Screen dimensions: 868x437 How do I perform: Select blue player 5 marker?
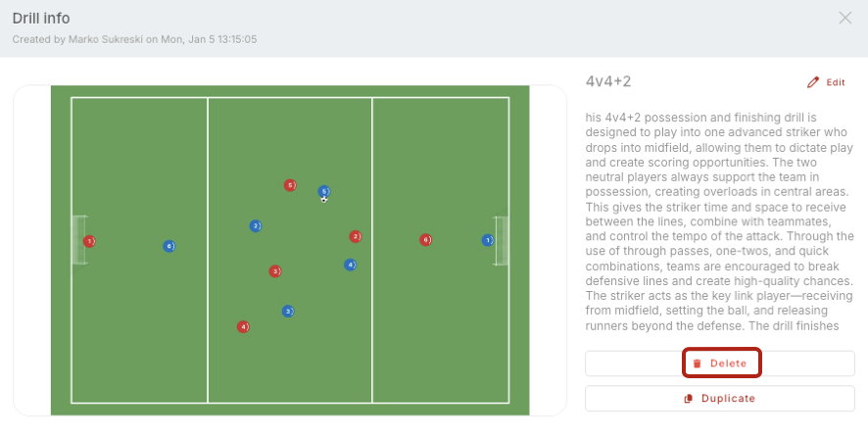click(x=324, y=191)
